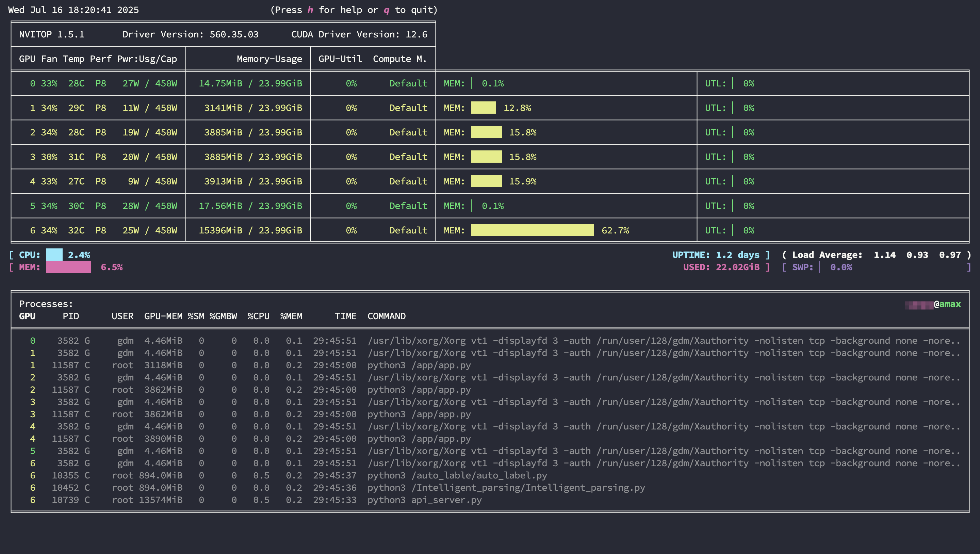Click the %CPU column header
Viewport: 980px width, 554px height.
[x=258, y=316]
